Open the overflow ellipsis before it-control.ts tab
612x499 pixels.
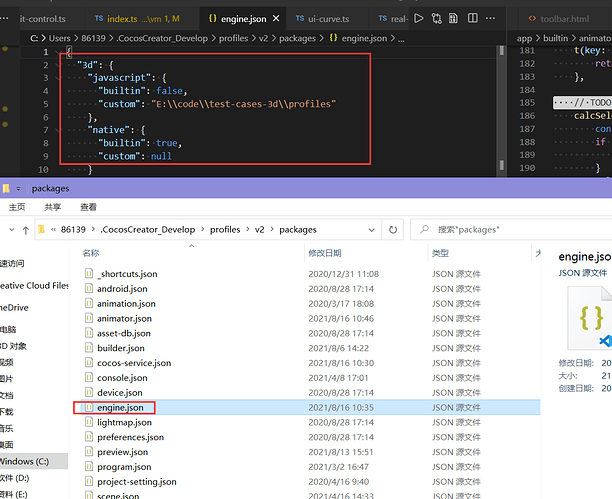click(x=5, y=18)
